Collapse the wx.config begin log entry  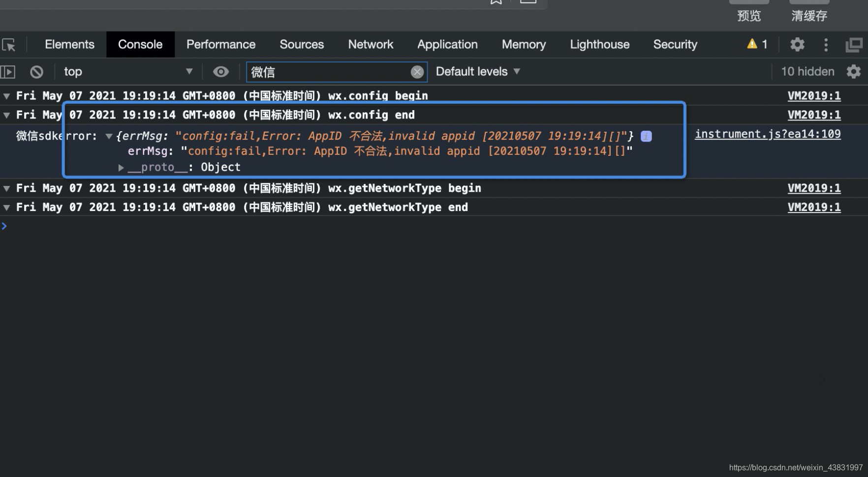(x=6, y=96)
